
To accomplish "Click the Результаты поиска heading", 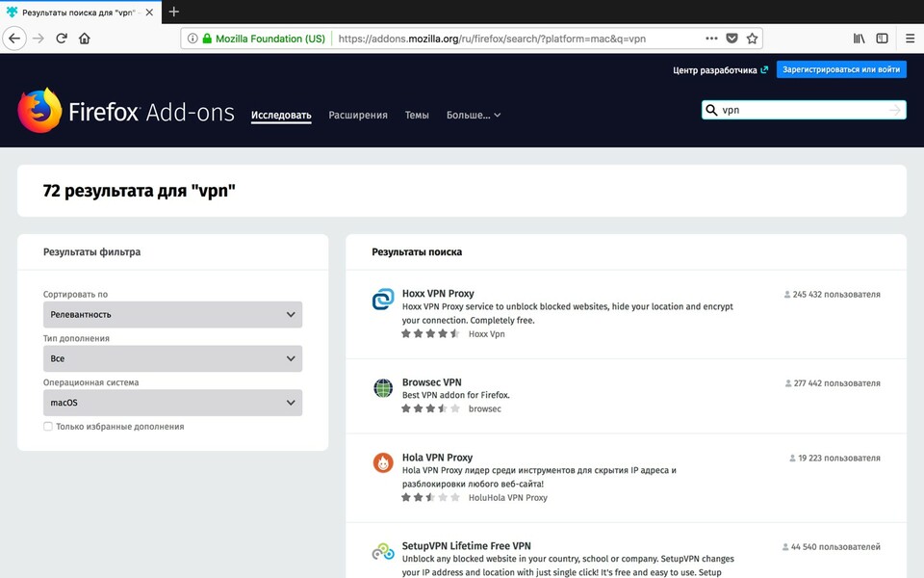I will tap(417, 251).
